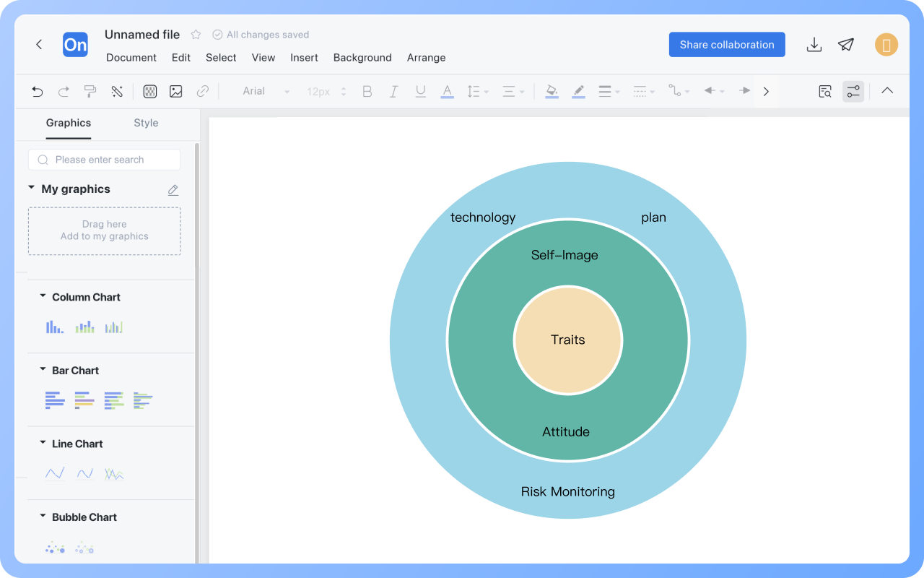Collapse the My graphics section

coord(31,188)
